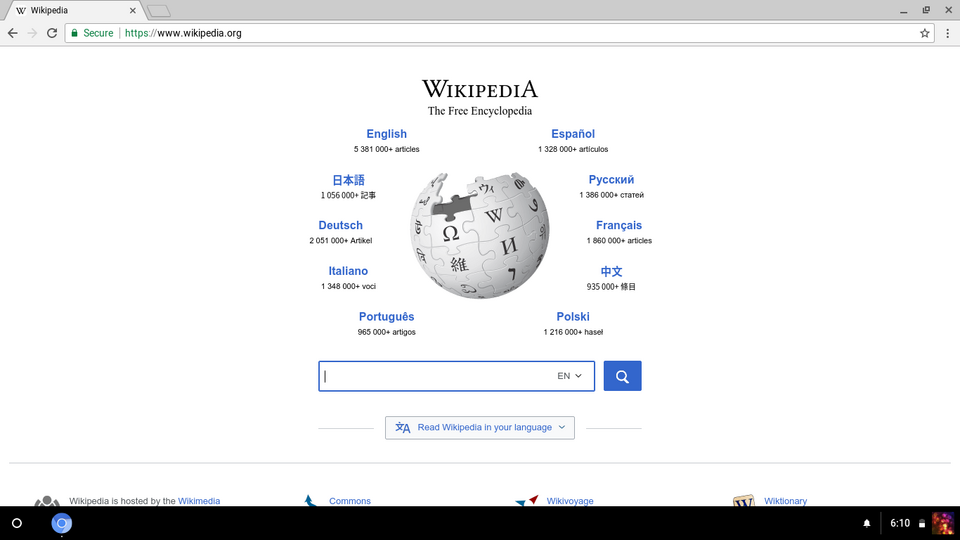Click '1 860 000+ articles' text
960x540 pixels.
[619, 241]
